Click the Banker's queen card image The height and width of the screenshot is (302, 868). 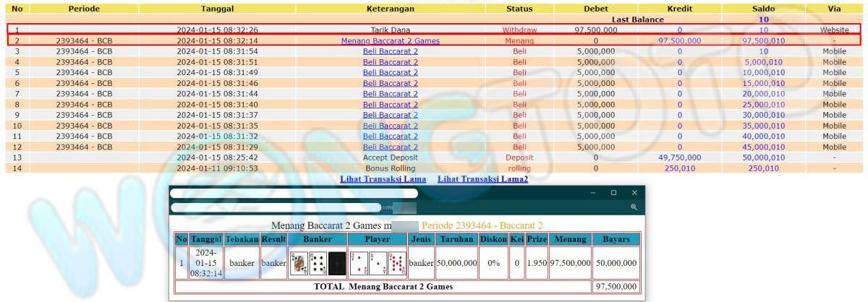299,263
